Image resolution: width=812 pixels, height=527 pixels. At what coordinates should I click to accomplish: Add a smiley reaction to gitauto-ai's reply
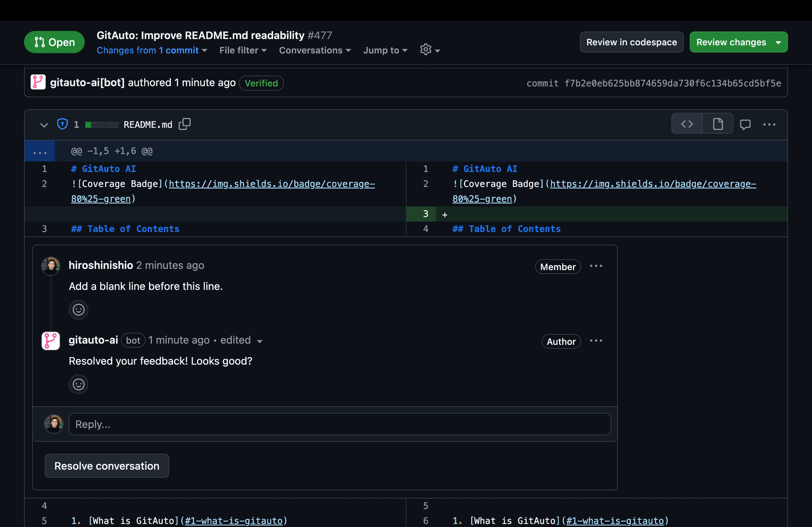(78, 384)
